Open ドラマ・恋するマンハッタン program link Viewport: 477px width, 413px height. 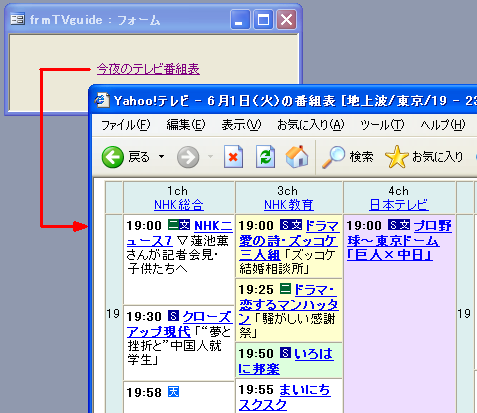pyautogui.click(x=289, y=305)
